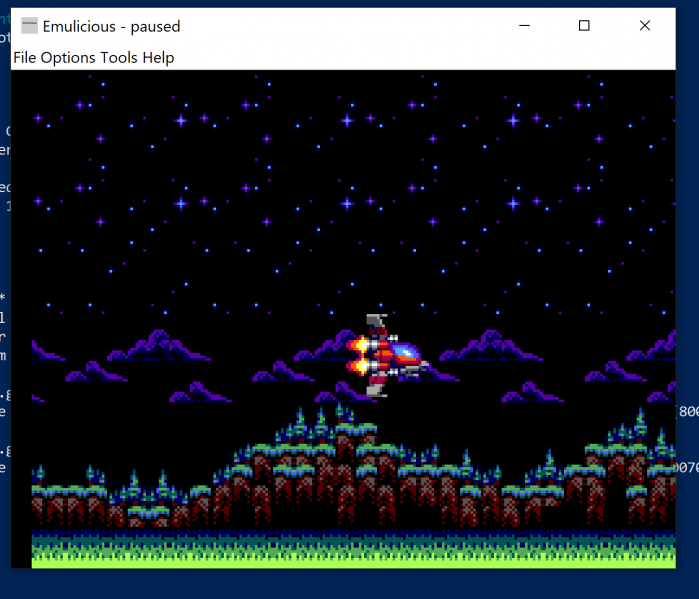The image size is (699, 599).
Task: Open the File menu
Action: (25, 57)
